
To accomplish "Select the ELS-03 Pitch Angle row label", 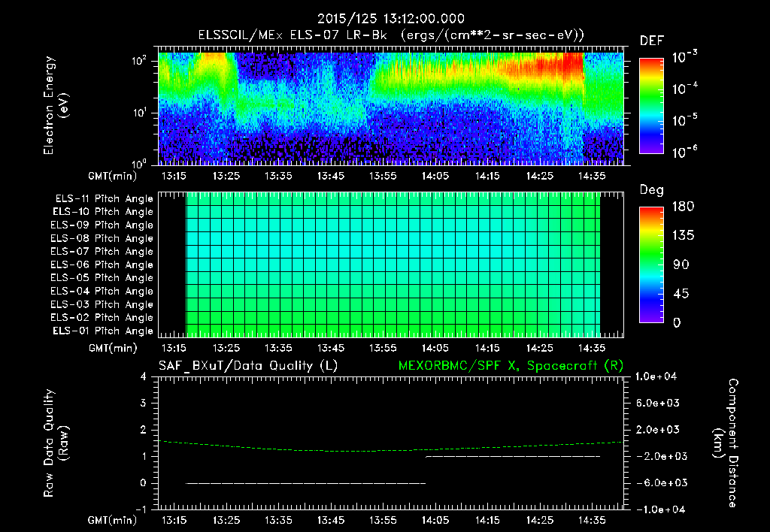I will (x=102, y=304).
